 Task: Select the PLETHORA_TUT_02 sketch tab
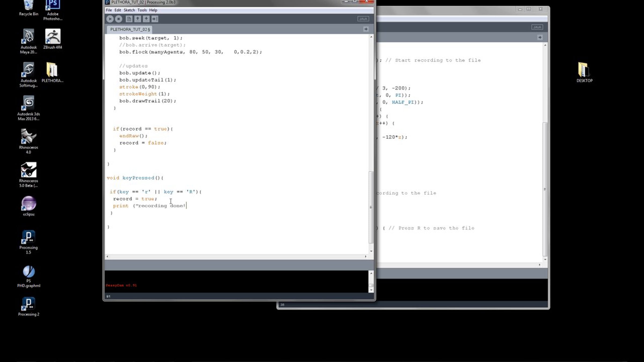click(x=130, y=29)
